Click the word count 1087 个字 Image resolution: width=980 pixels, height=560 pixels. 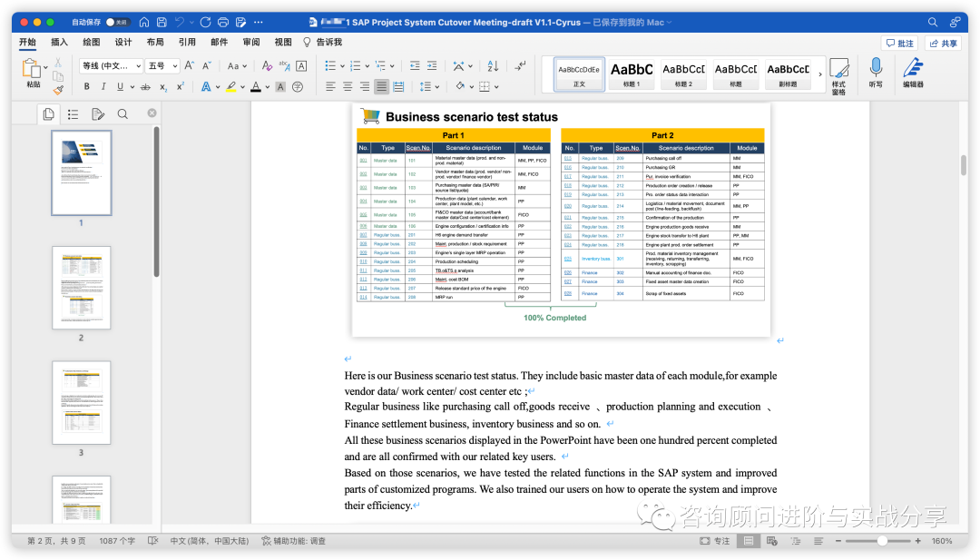[117, 541]
